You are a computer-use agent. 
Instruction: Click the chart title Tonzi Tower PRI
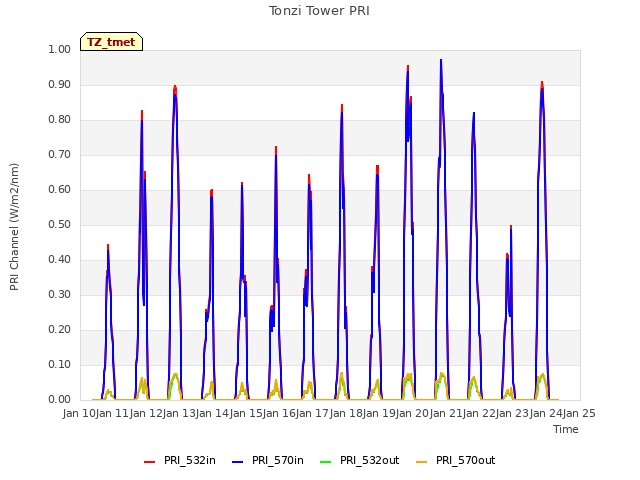click(x=319, y=11)
